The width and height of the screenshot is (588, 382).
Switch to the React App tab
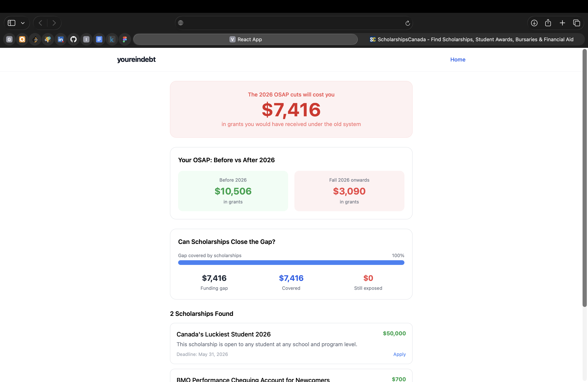[245, 39]
